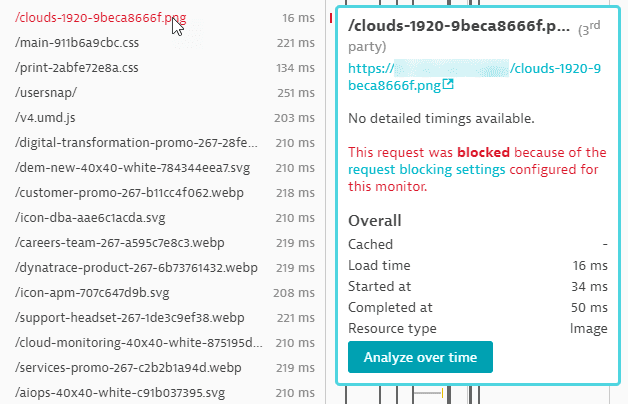Viewport: 628px width, 404px height.
Task: Select the /main-911b6a9cbc.css resource
Action: (165, 43)
